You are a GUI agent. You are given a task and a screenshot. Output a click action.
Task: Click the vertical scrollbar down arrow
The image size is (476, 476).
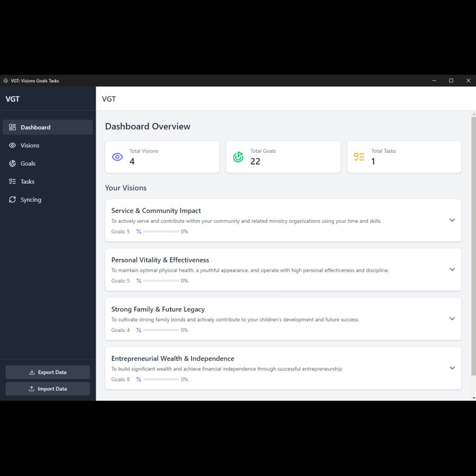[473, 398]
